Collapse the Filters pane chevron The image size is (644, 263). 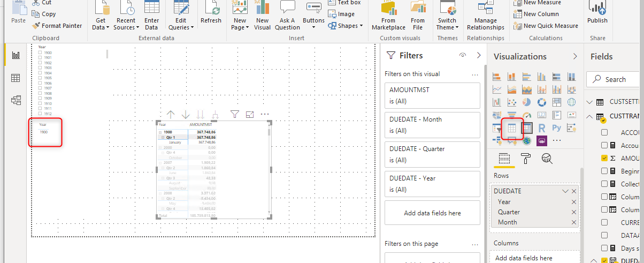(479, 55)
